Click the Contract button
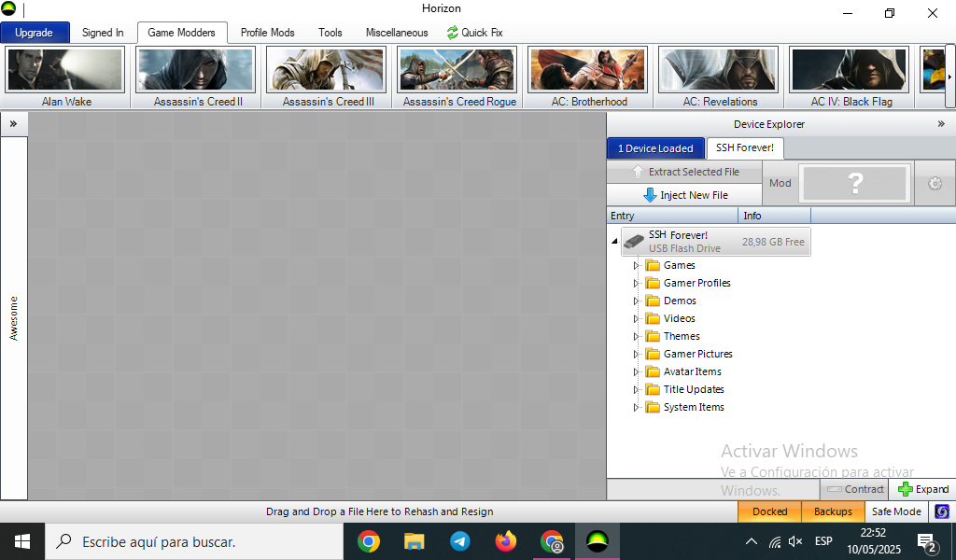956x560 pixels. coord(855,489)
